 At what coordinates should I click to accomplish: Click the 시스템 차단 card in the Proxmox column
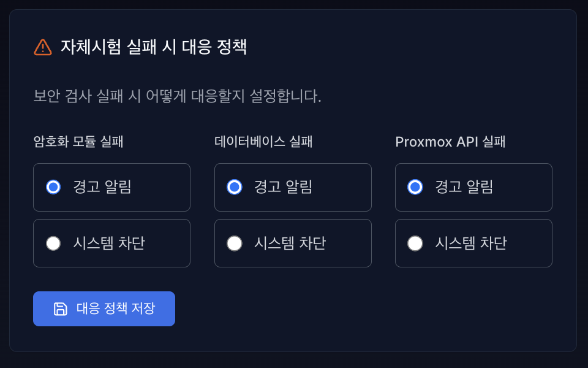pos(473,243)
